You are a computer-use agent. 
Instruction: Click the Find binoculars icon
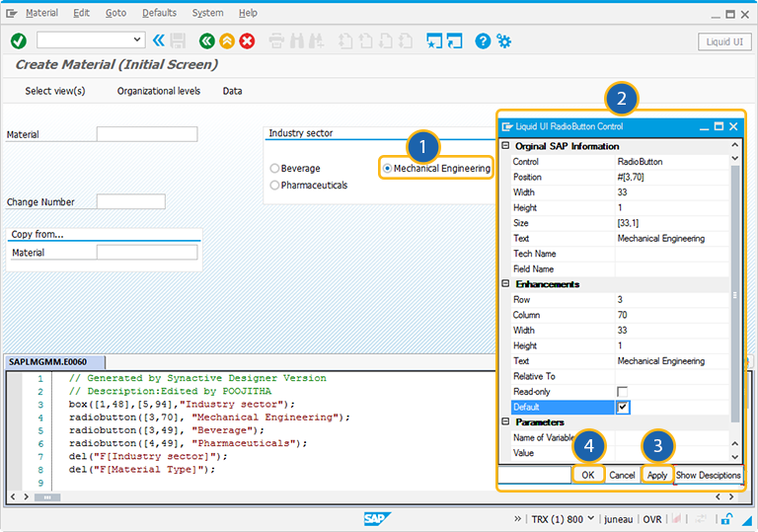[x=297, y=41]
